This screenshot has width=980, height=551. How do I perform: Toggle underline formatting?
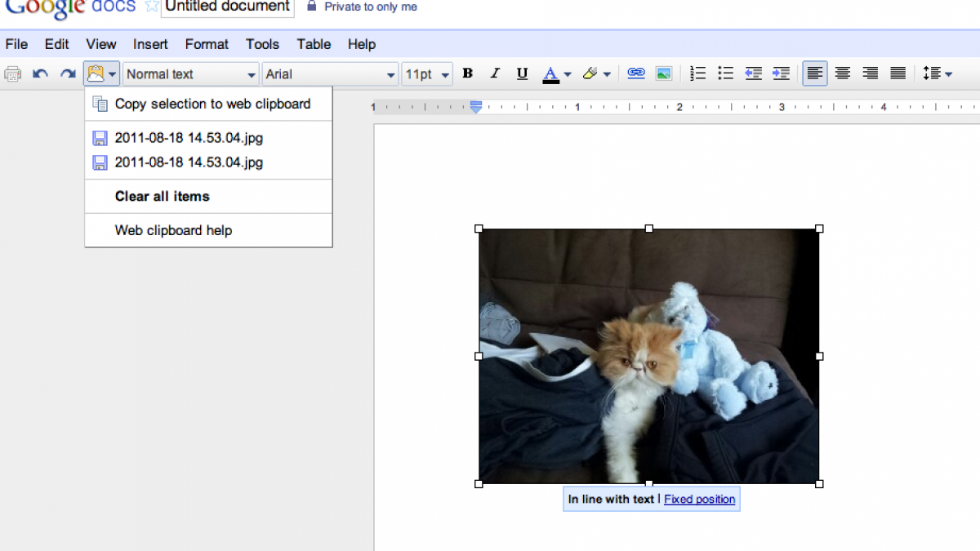522,74
